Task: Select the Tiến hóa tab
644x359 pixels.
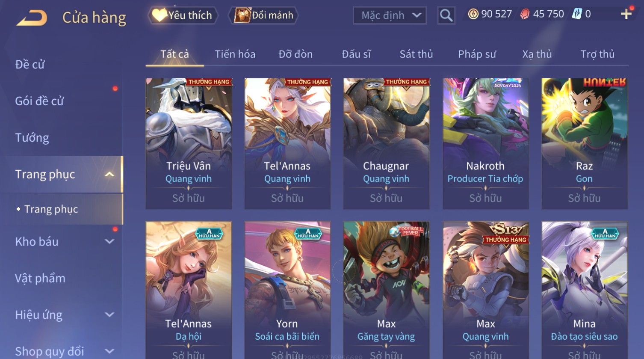Action: pos(235,54)
